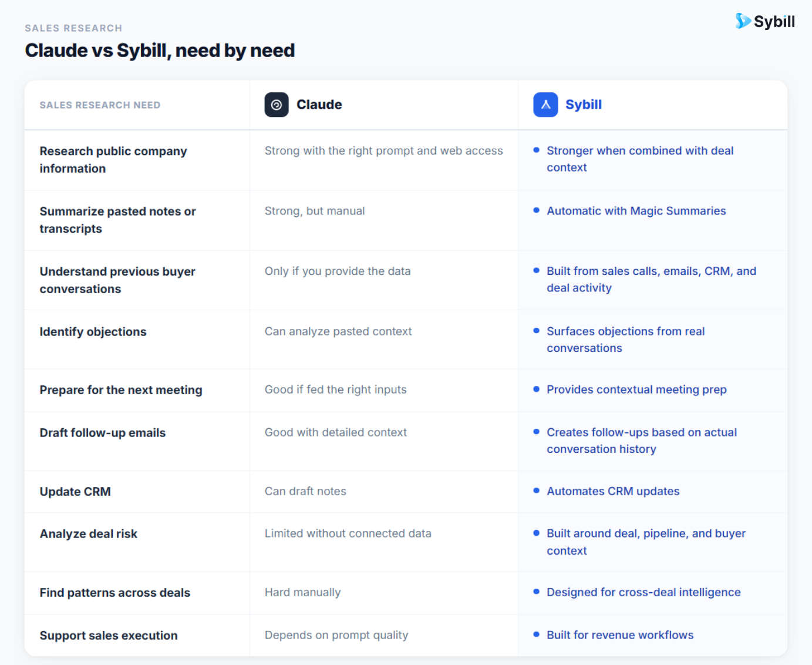
Task: Select 'Draft follow-up emails' row label
Action: pyautogui.click(x=103, y=433)
